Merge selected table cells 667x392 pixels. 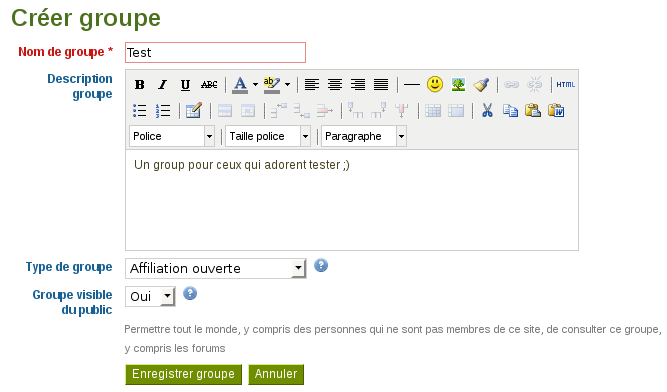click(456, 111)
